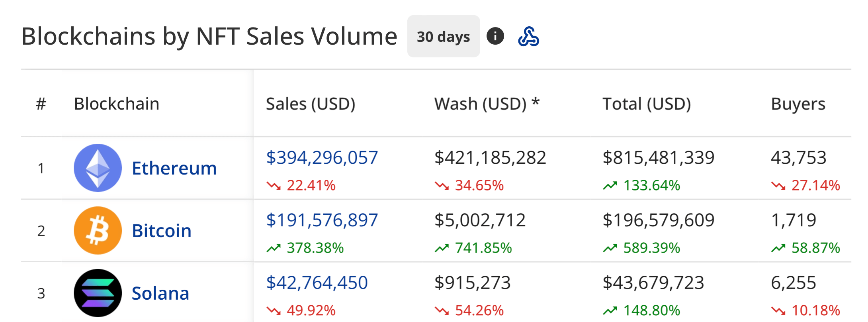Click Bitcoin sales value $191,576,897

pos(322,220)
